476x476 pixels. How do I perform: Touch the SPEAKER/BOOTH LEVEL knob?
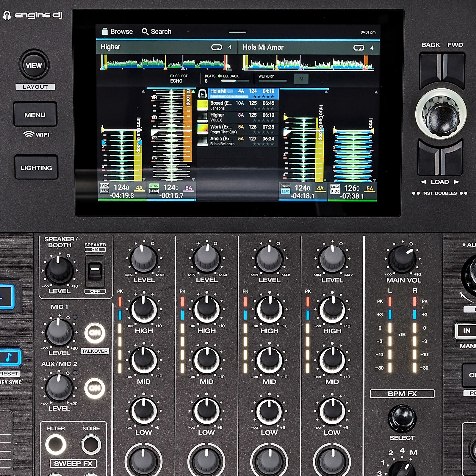point(59,270)
